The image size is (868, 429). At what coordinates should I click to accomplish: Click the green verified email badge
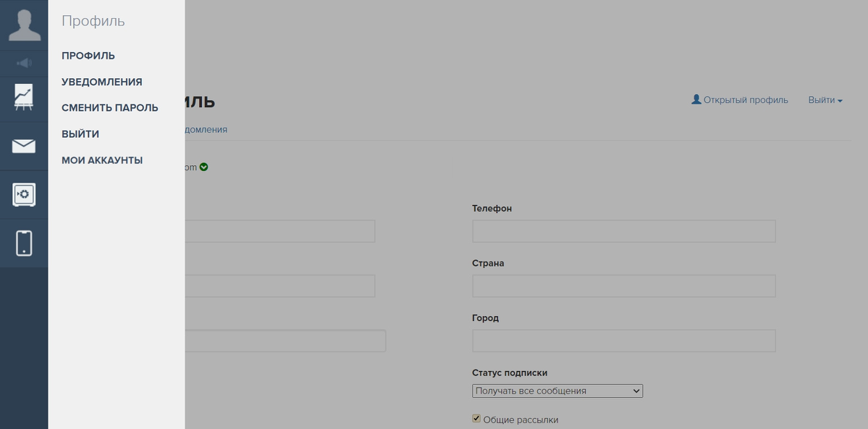203,167
